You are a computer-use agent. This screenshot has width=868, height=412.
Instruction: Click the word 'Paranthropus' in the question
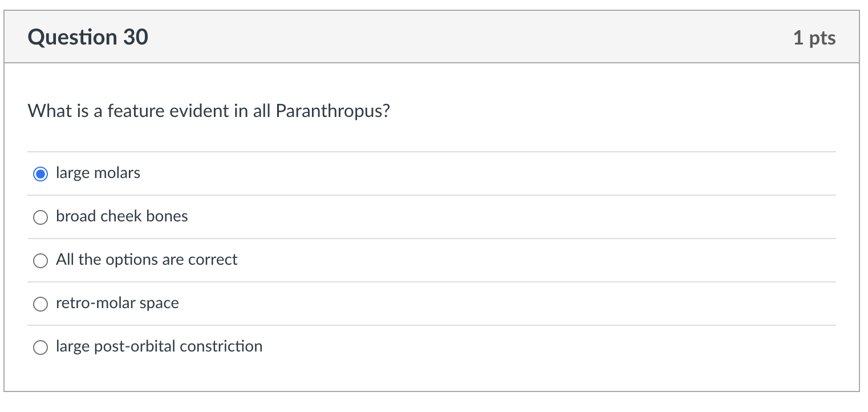click(332, 111)
